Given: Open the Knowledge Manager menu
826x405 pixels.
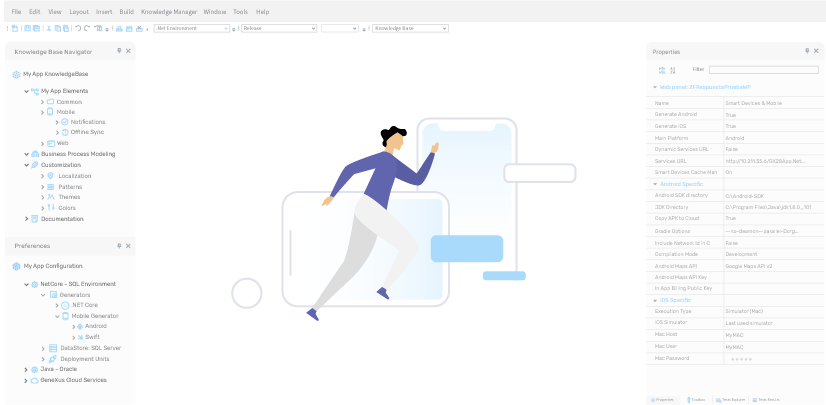Looking at the screenshot, I should (x=169, y=11).
